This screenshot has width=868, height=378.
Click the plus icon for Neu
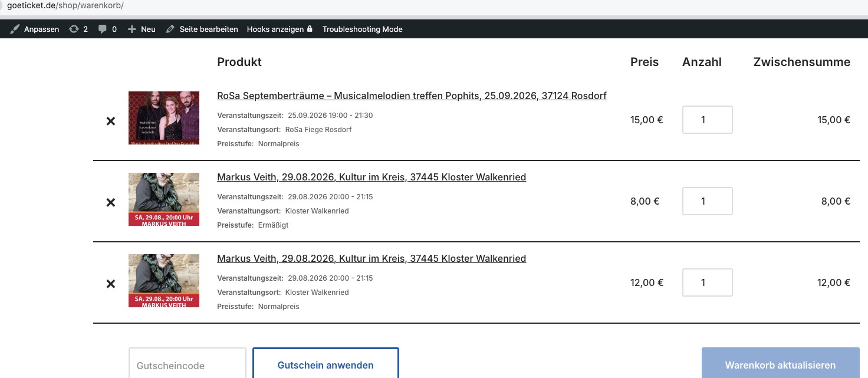pos(131,29)
